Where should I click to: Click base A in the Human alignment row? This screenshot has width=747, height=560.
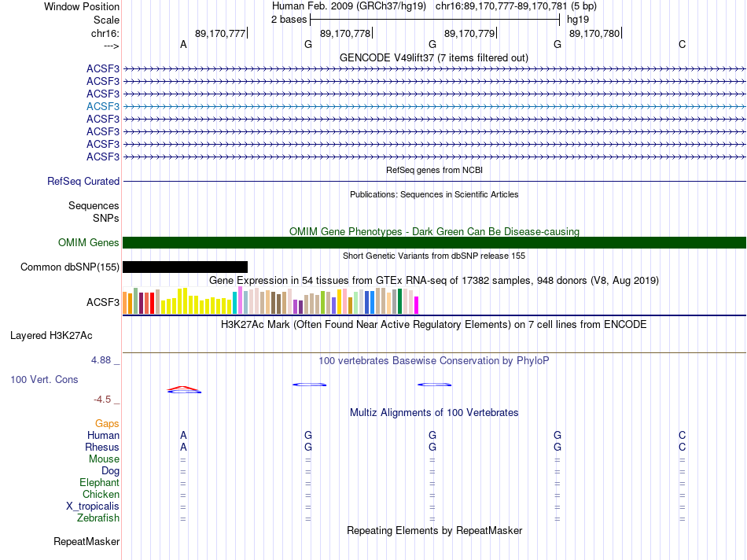click(x=183, y=435)
